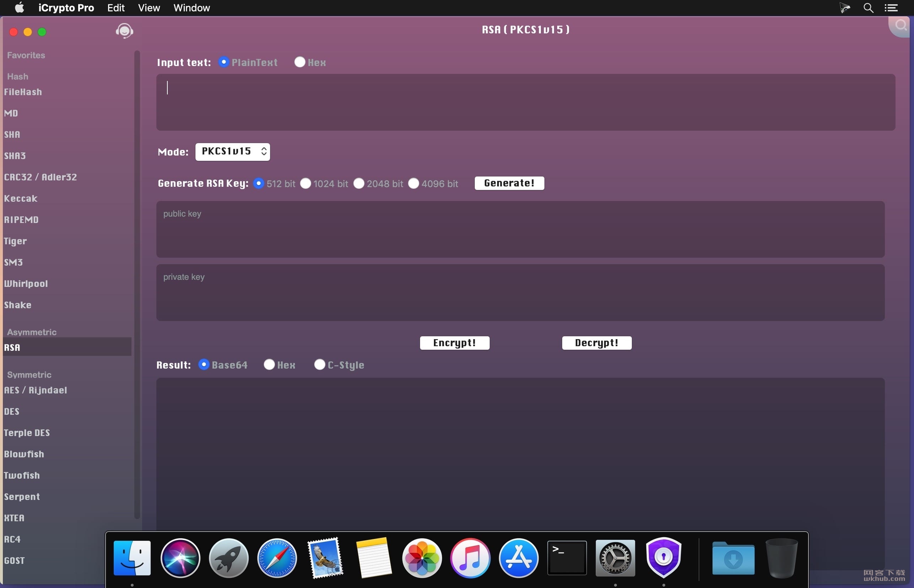914x588 pixels.
Task: Click the public key field
Action: 520,229
